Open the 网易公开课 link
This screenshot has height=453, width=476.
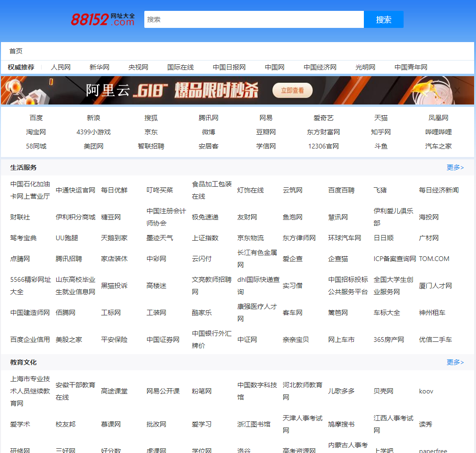click(163, 391)
